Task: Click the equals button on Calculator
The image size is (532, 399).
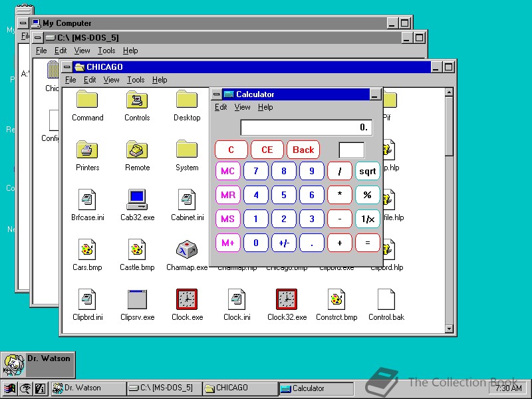Action: [x=368, y=243]
